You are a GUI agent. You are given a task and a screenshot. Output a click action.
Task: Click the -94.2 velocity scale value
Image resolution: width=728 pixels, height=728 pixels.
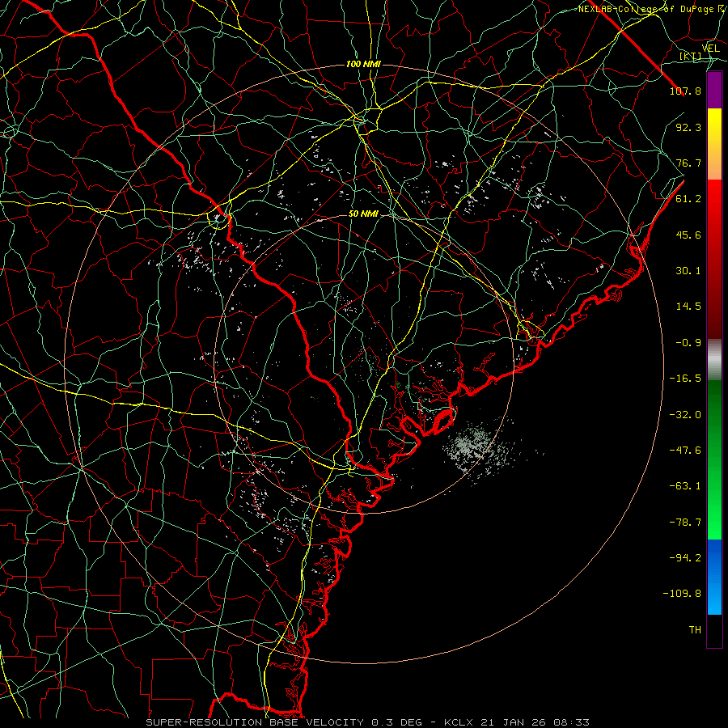685,558
